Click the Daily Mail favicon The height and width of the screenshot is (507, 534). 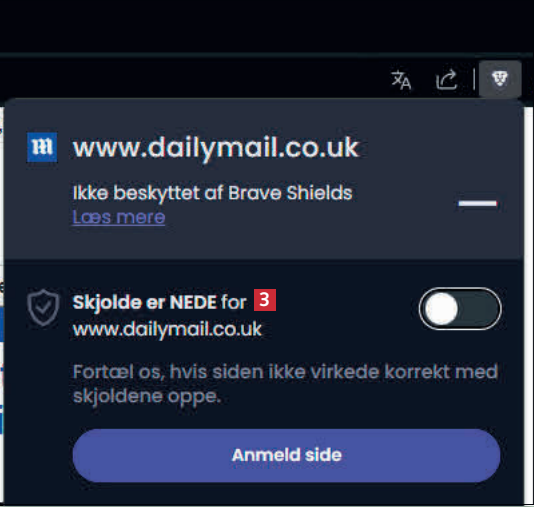(x=42, y=147)
